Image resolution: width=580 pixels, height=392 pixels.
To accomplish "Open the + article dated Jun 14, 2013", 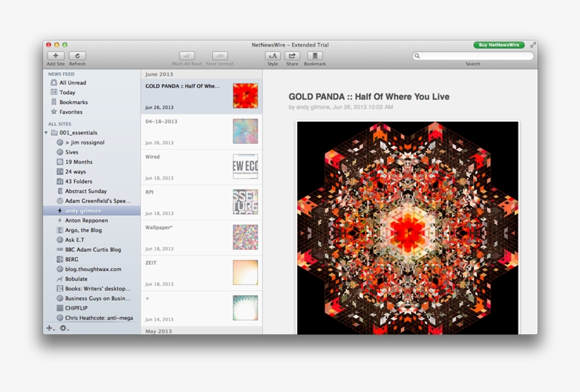I will pyautogui.click(x=202, y=309).
